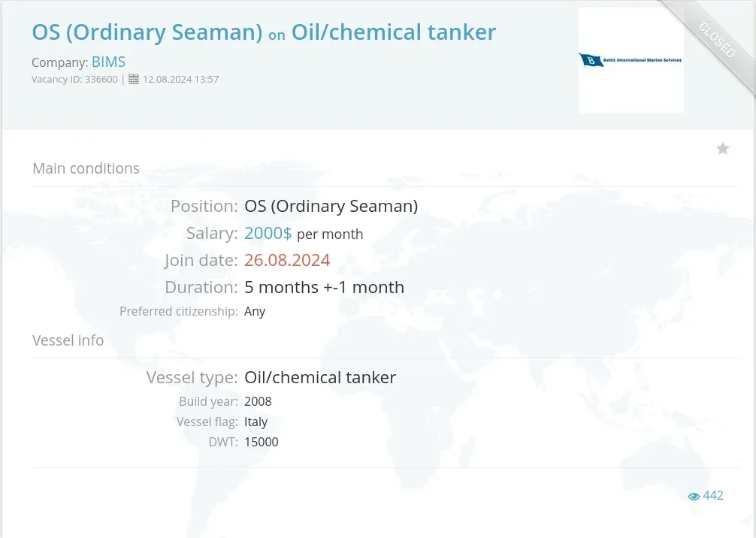Click the Vessel info section header
Screen dimensions: 756x538
point(68,340)
